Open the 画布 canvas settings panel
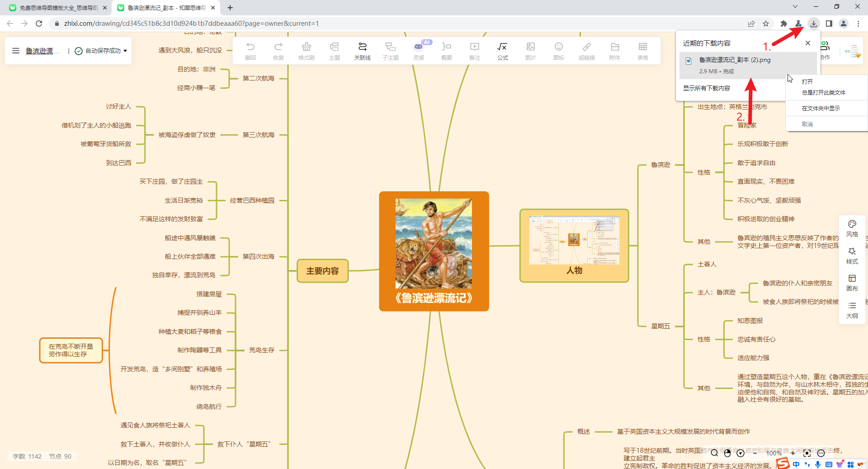The height and width of the screenshot is (469, 868). (852, 283)
